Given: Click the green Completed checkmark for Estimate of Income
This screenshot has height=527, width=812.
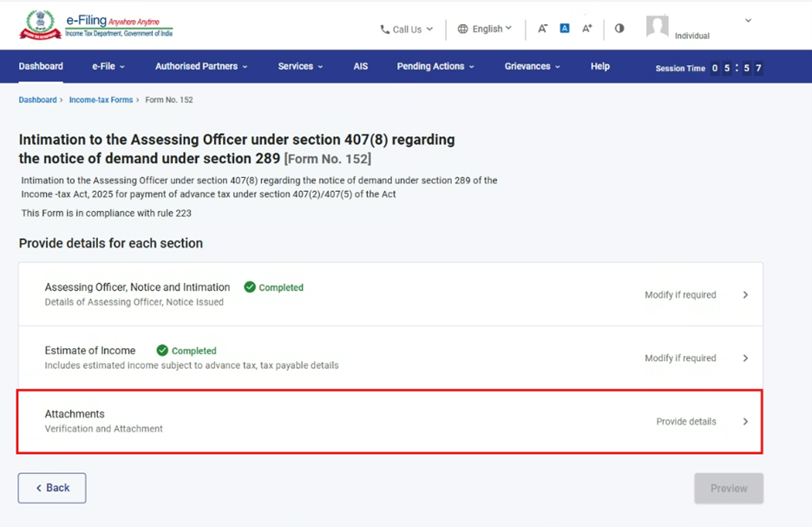Looking at the screenshot, I should click(x=162, y=351).
